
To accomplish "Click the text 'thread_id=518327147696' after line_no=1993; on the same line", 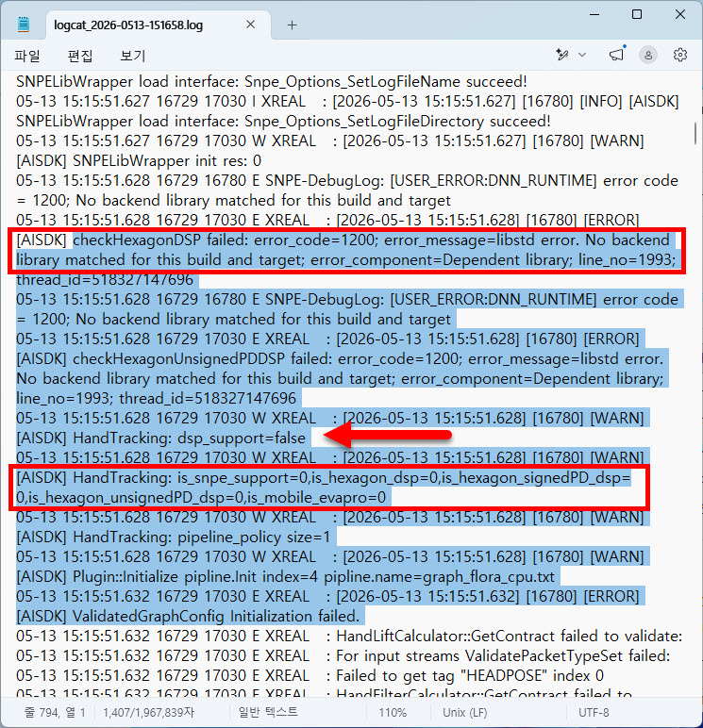I will pos(208,398).
